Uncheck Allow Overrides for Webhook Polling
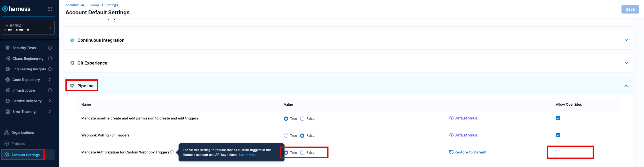This screenshot has height=167, width=644. [x=558, y=135]
